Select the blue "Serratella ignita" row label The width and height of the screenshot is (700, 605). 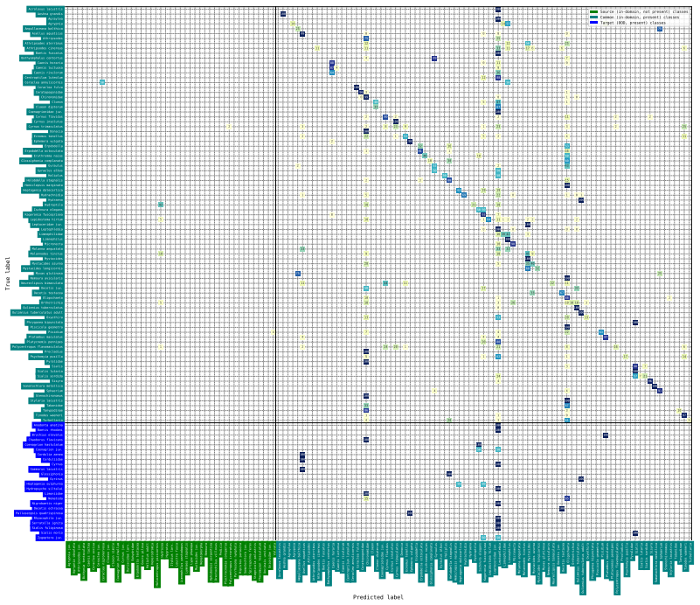pyautogui.click(x=48, y=524)
